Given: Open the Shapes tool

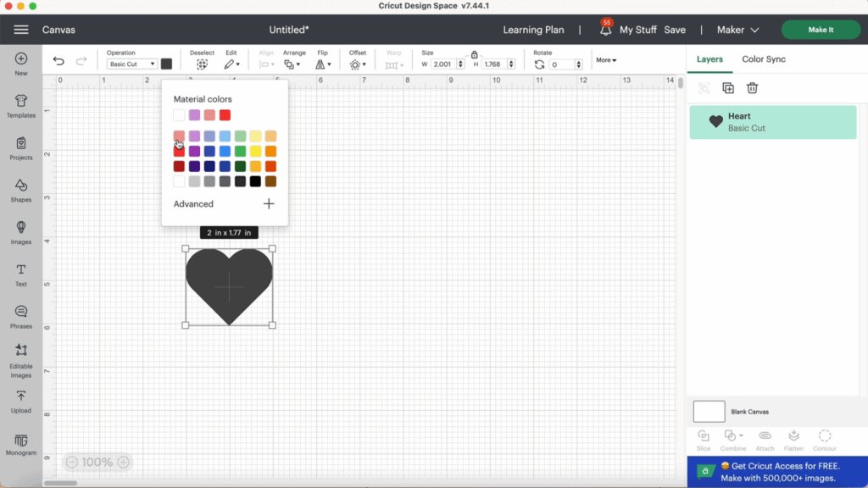Looking at the screenshot, I should coord(21,191).
